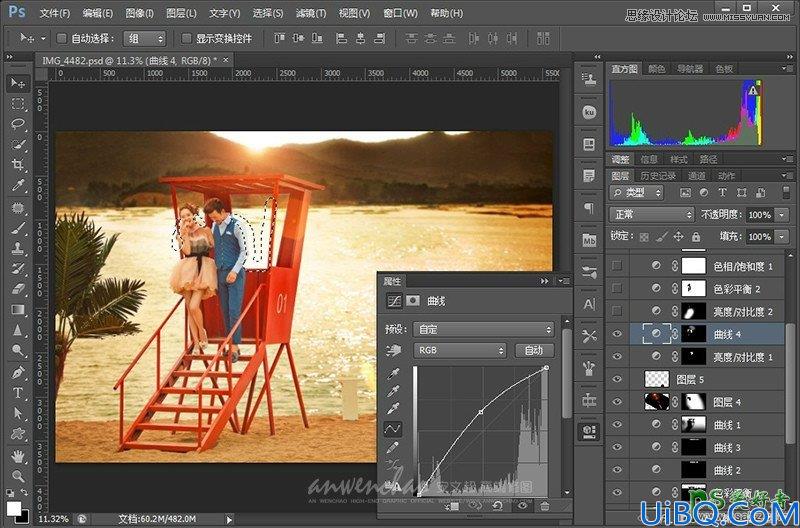800x528 pixels.
Task: Click the 自动 button in Curves
Action: 534,350
